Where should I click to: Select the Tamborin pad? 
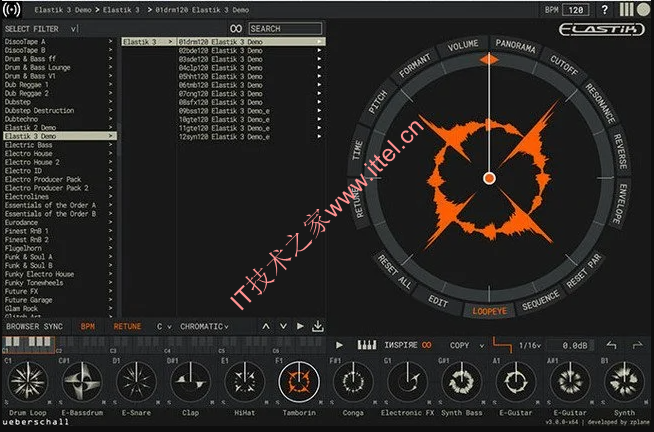pos(299,381)
